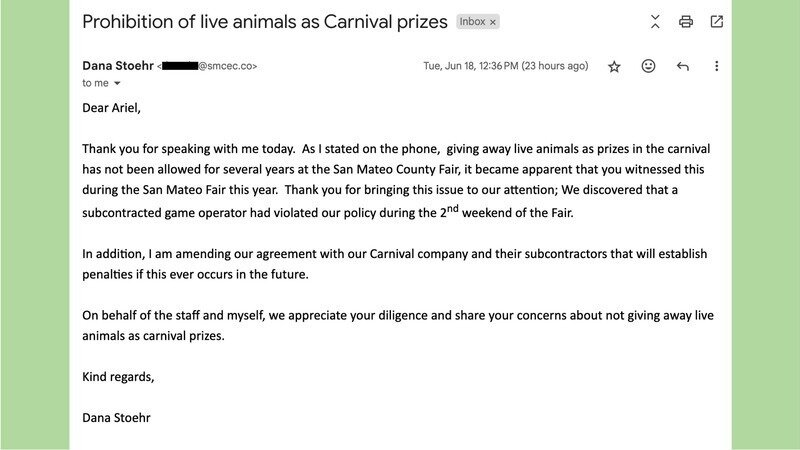
Task: Click the Inbox label chip
Action: pyautogui.click(x=472, y=21)
